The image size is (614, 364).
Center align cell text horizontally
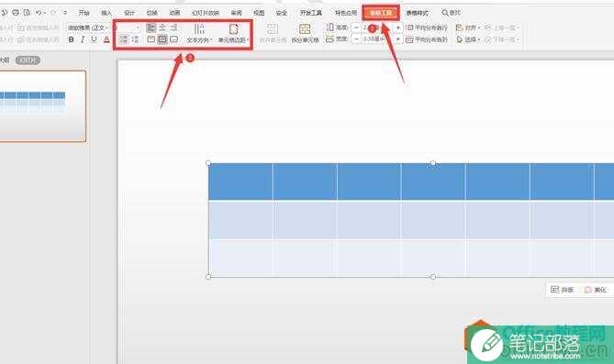point(162,28)
